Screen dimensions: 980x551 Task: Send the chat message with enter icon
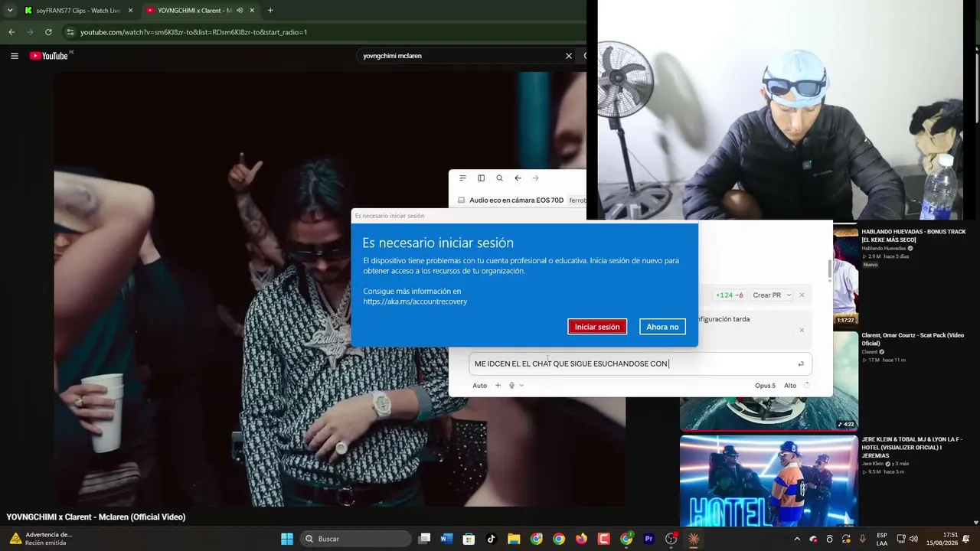click(801, 364)
